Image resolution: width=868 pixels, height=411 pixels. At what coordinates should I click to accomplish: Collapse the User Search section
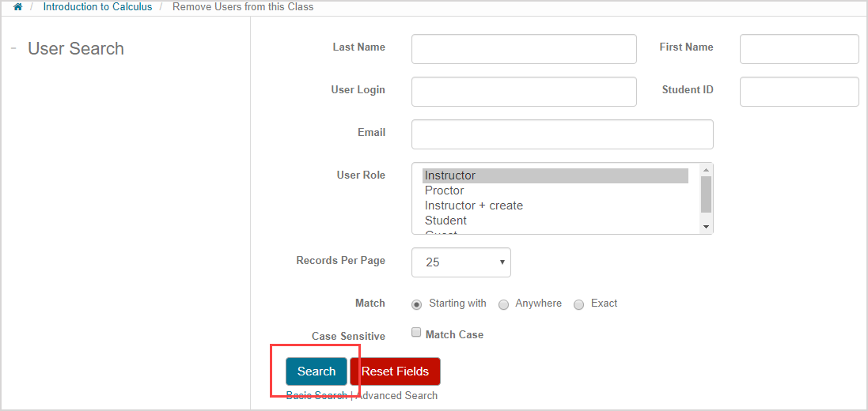14,48
